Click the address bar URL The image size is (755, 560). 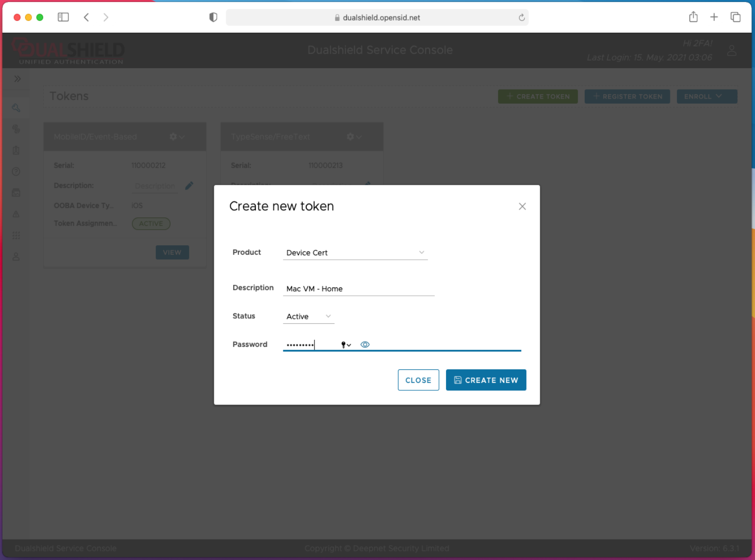(x=381, y=18)
